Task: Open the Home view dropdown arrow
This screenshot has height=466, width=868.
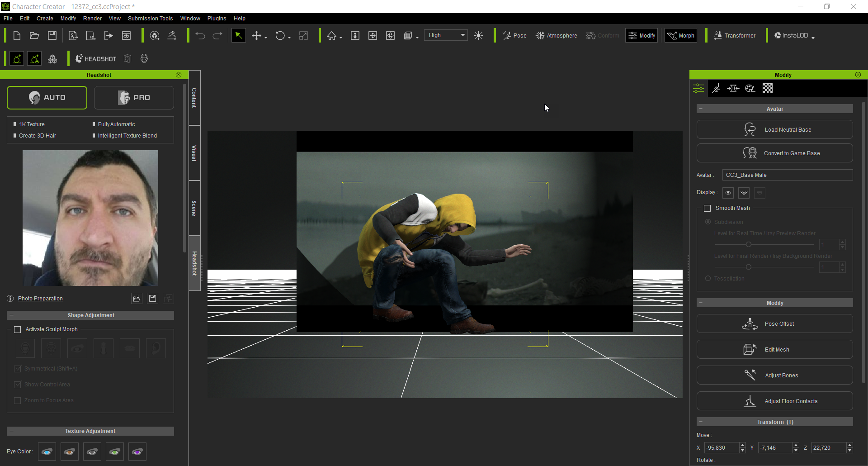Action: [x=341, y=38]
